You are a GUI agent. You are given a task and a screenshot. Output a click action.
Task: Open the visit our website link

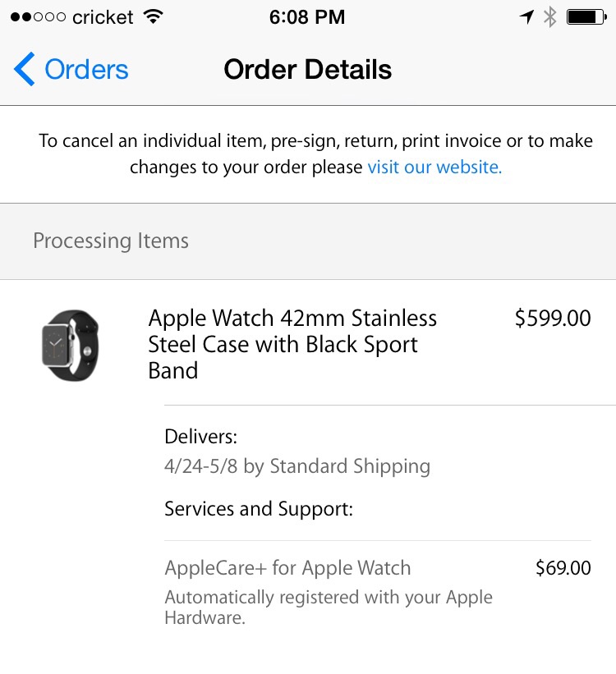(x=434, y=167)
